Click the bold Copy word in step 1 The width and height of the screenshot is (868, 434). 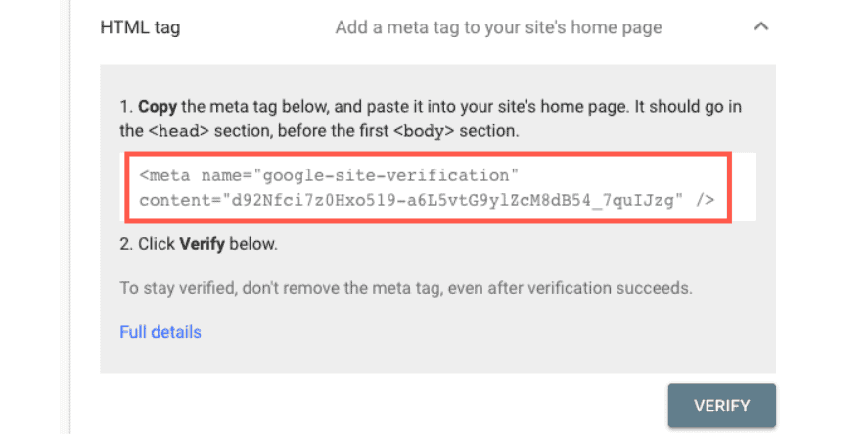[158, 107]
